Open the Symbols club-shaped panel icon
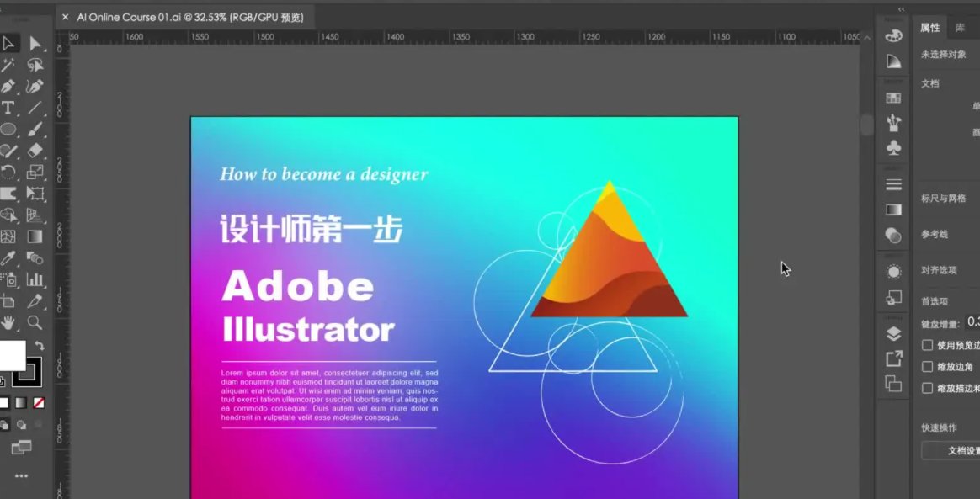This screenshot has height=499, width=980. tap(894, 148)
